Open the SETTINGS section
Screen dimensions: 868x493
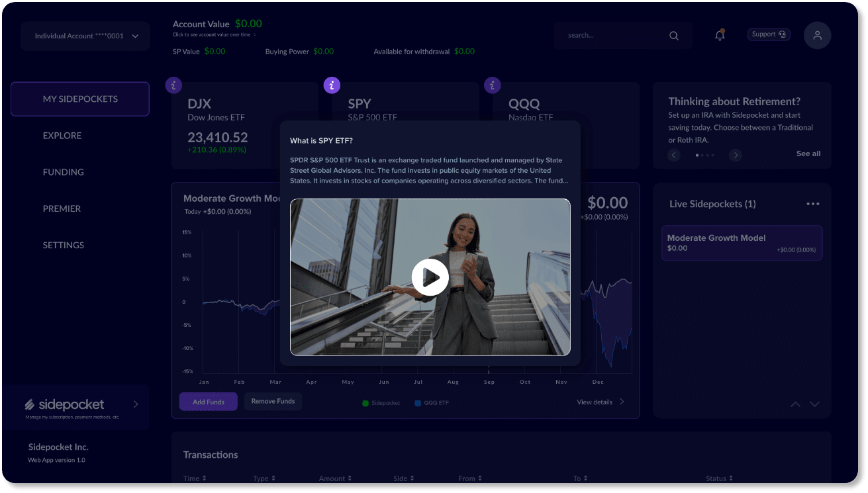click(64, 245)
